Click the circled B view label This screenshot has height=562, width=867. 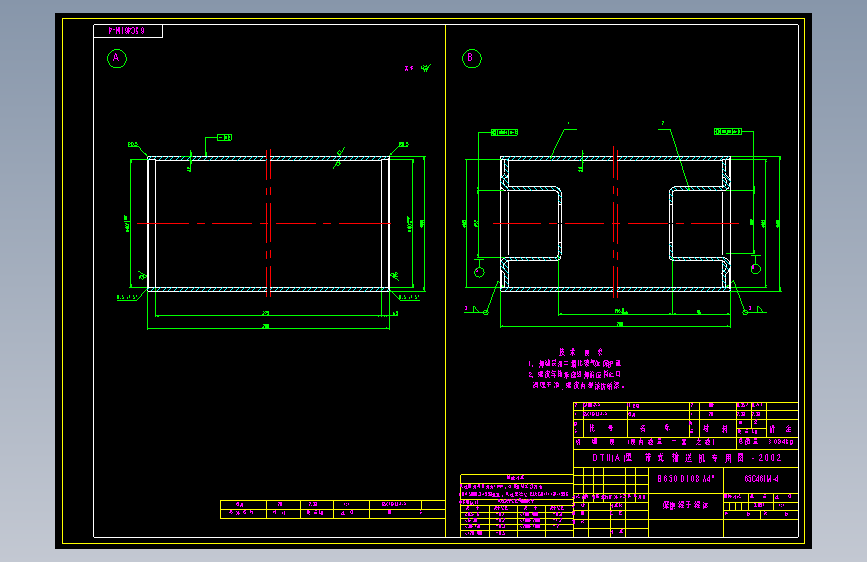(472, 58)
